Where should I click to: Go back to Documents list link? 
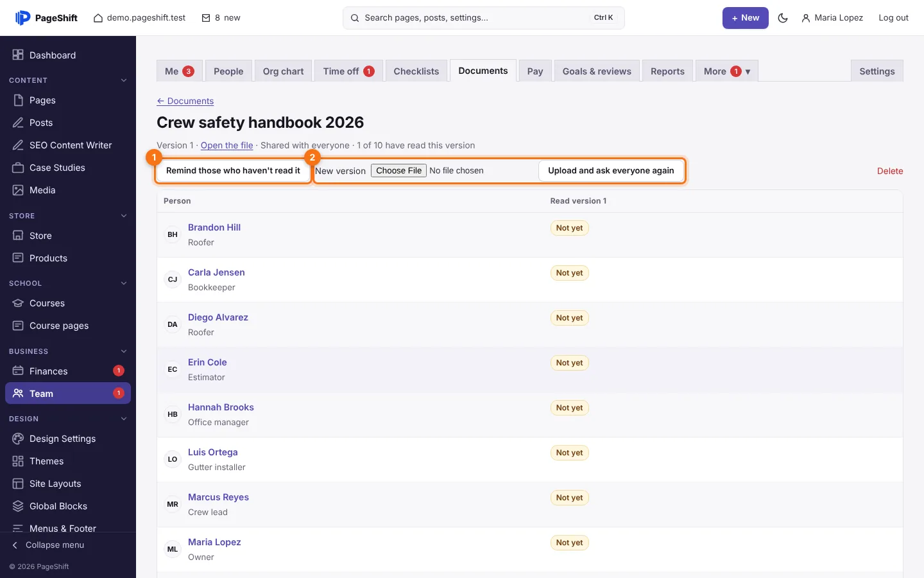coord(185,101)
